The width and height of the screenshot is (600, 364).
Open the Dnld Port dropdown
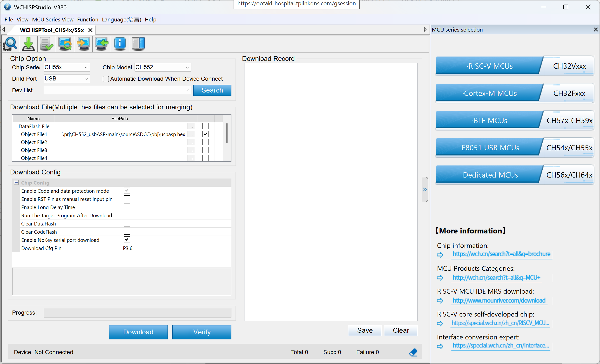point(86,79)
